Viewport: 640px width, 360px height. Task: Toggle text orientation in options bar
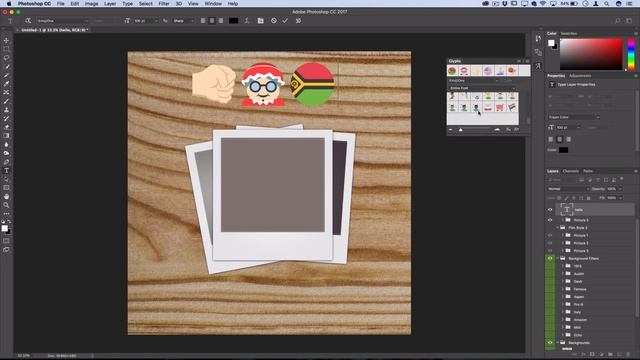pyautogui.click(x=28, y=21)
